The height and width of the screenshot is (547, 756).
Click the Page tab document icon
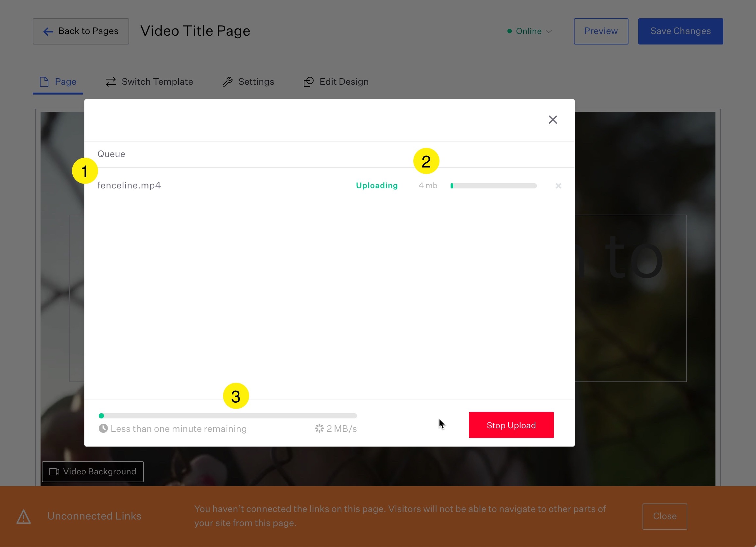[x=44, y=82]
